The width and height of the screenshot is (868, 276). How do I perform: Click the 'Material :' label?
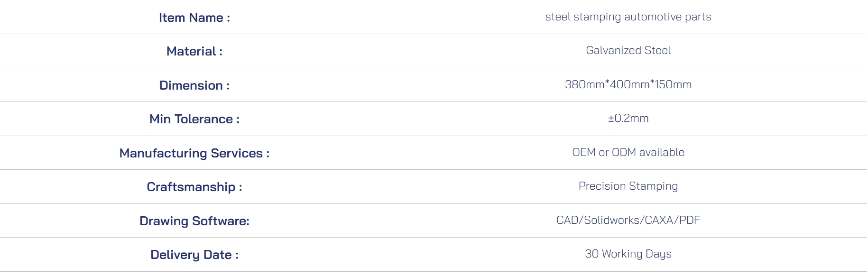pos(194,51)
